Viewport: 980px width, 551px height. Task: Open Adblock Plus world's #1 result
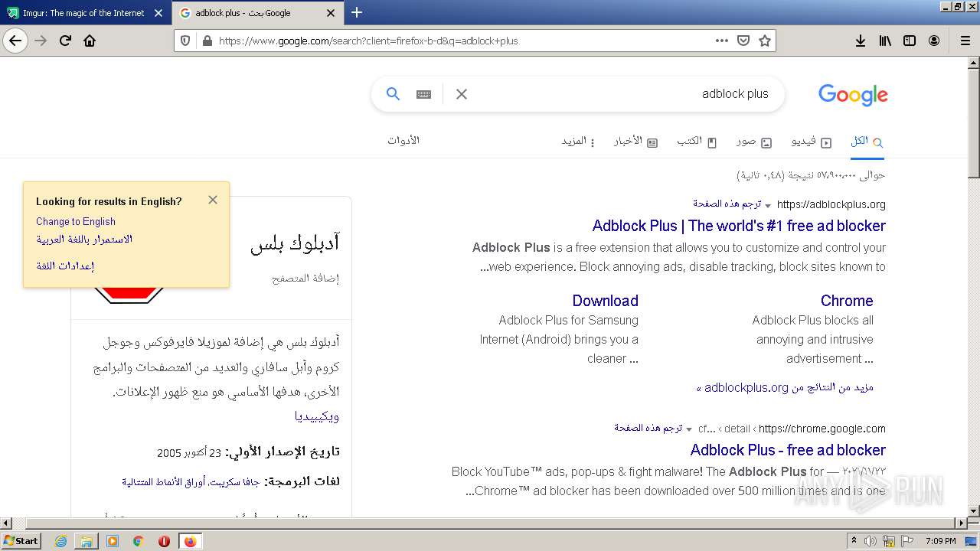pyautogui.click(x=739, y=226)
